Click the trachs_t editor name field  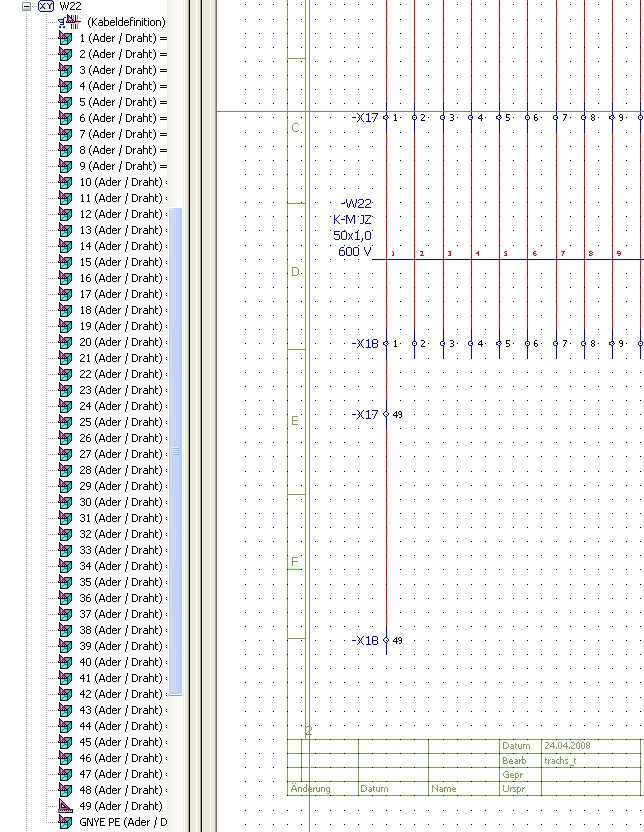[x=560, y=760]
